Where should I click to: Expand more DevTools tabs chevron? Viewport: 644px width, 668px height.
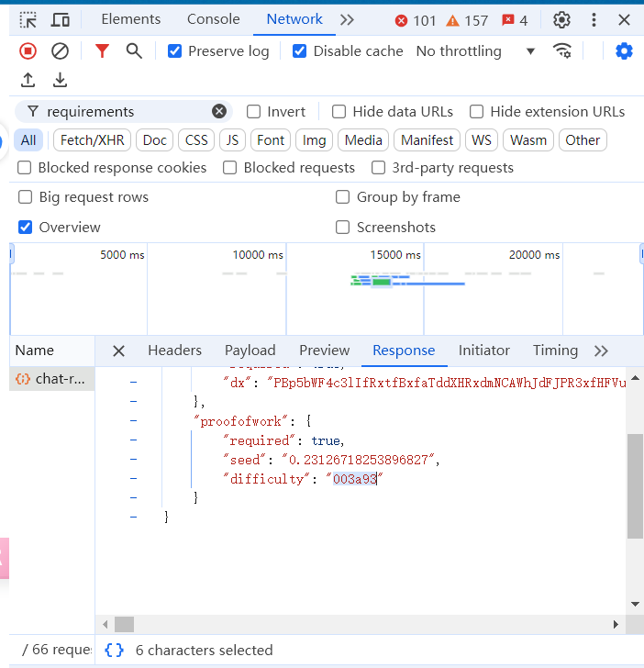pyautogui.click(x=347, y=19)
